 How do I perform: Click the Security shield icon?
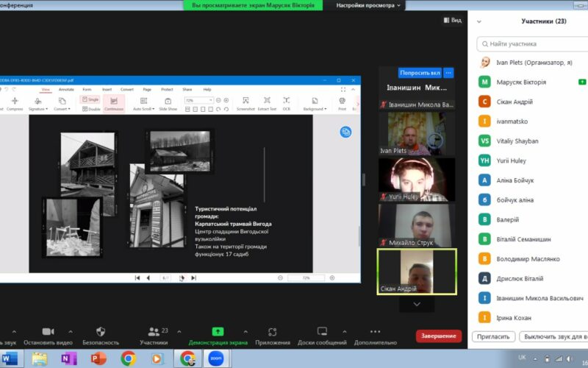coord(101,332)
